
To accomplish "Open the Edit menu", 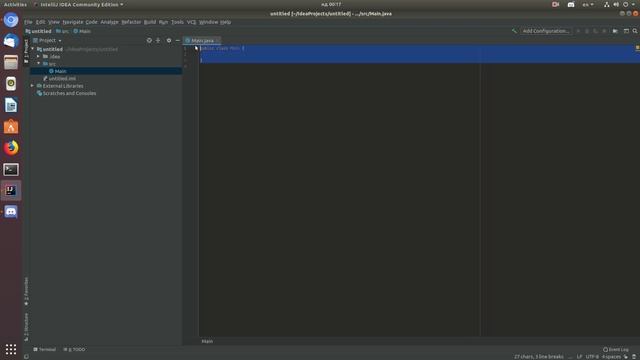I will (40, 22).
